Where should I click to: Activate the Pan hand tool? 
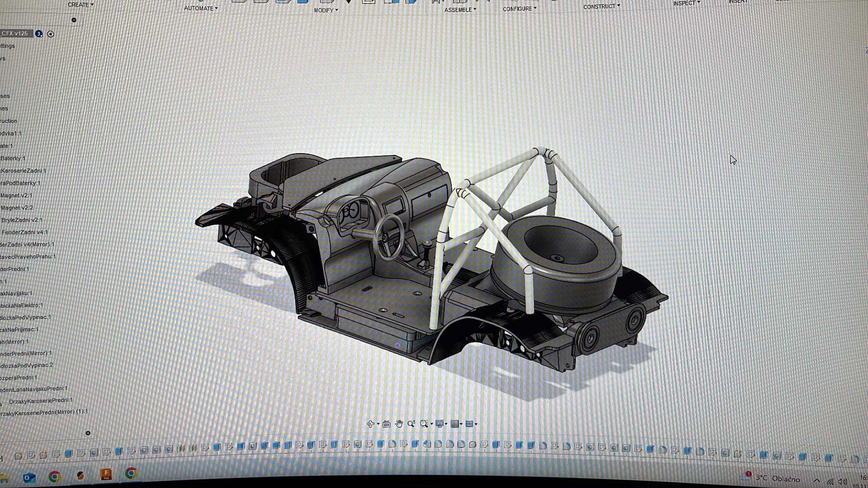tap(399, 424)
